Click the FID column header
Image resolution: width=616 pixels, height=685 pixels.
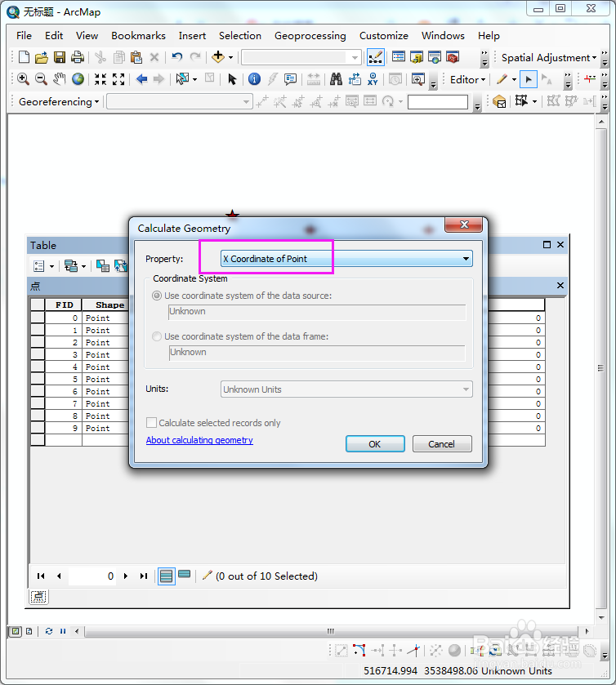pos(64,305)
